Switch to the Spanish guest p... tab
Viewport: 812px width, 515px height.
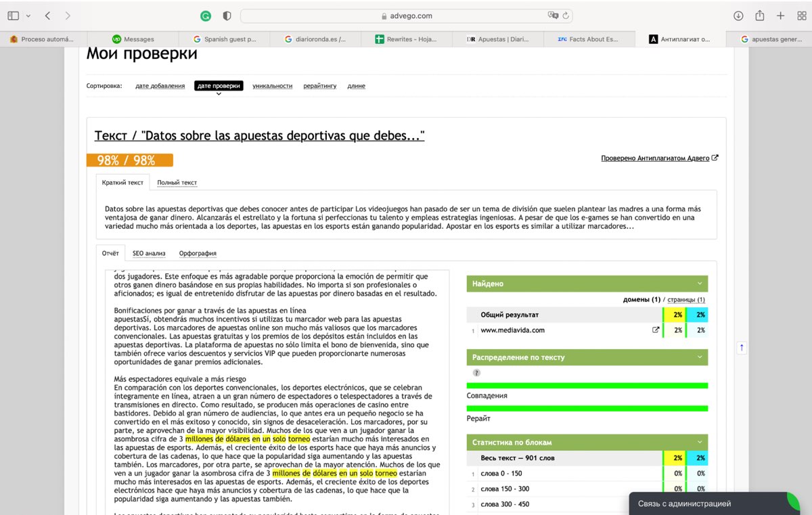[x=225, y=39]
